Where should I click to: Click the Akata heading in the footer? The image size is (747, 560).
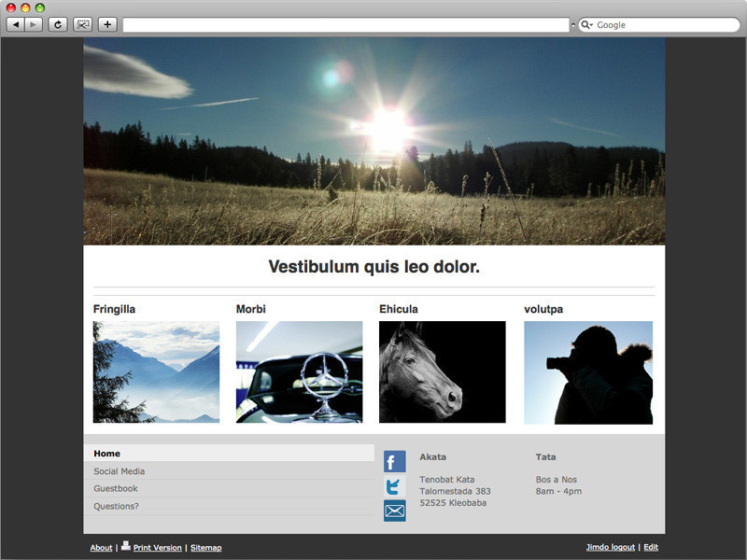click(432, 457)
